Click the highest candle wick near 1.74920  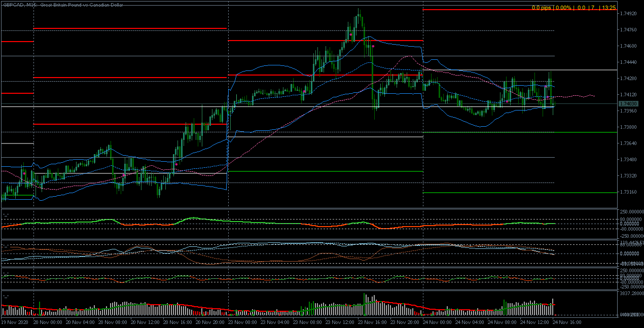tap(359, 10)
